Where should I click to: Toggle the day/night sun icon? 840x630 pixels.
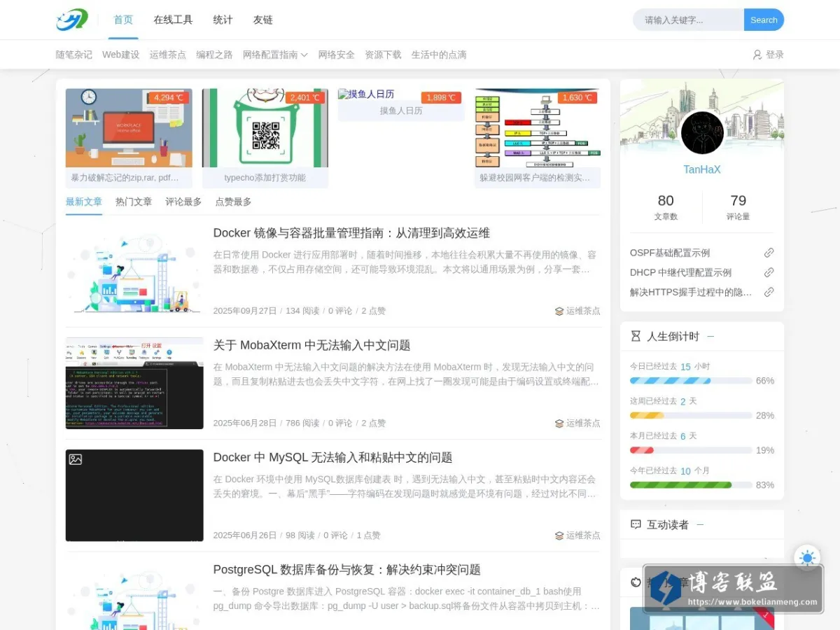click(807, 558)
